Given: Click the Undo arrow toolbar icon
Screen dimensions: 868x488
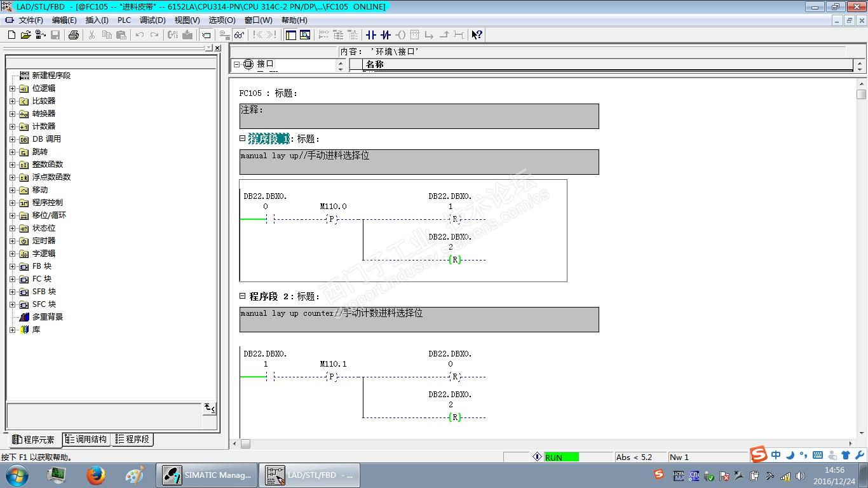Looking at the screenshot, I should click(x=140, y=35).
